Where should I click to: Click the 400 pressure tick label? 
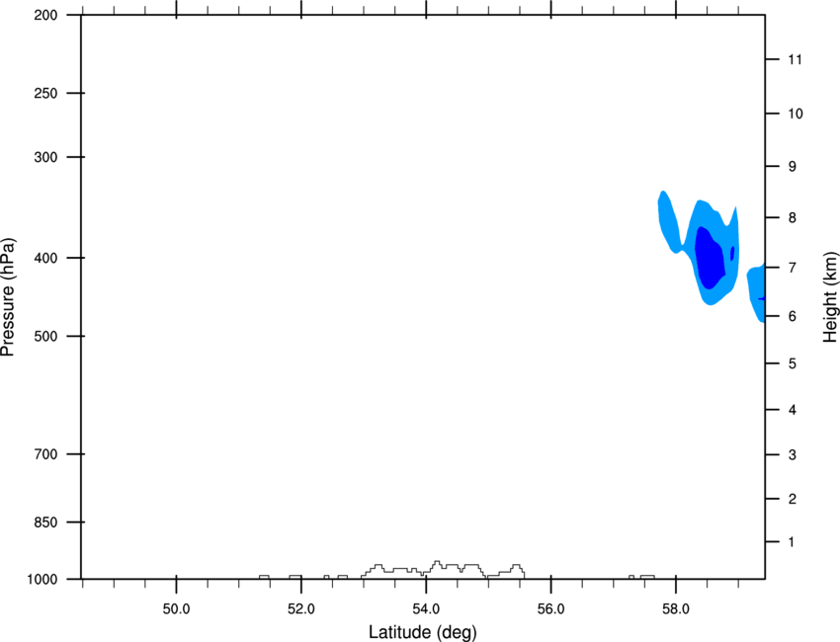[45, 258]
